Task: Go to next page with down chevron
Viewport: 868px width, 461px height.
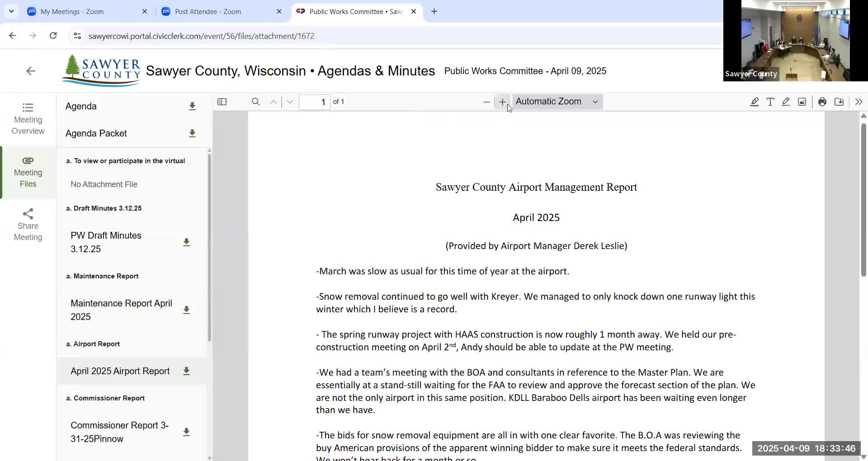Action: pos(289,102)
